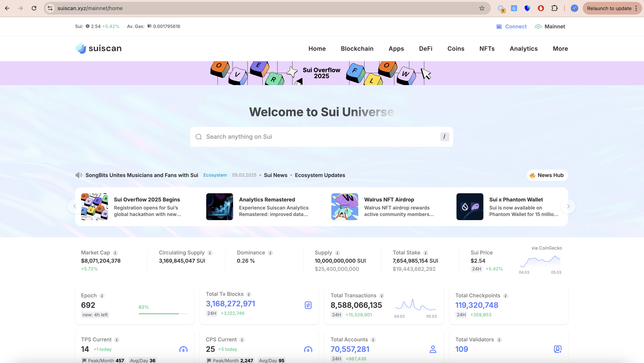644x363 pixels.
Task: Open the browser extensions puzzle icon
Action: (x=554, y=8)
